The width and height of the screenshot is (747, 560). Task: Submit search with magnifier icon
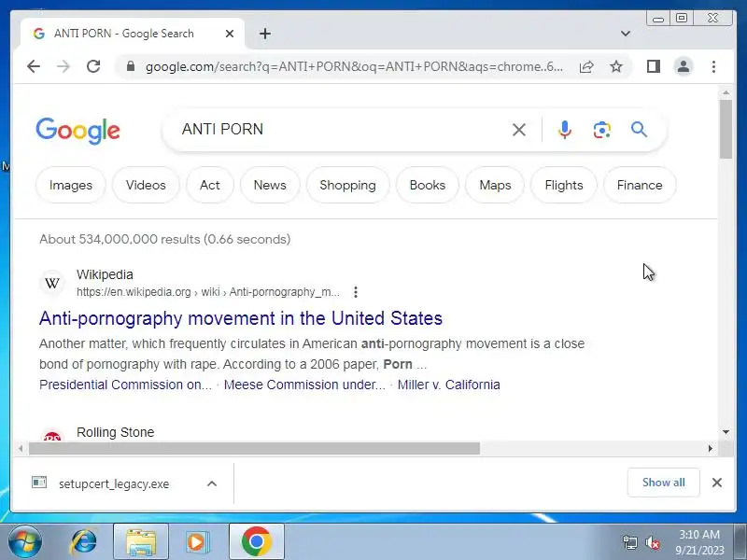(639, 129)
